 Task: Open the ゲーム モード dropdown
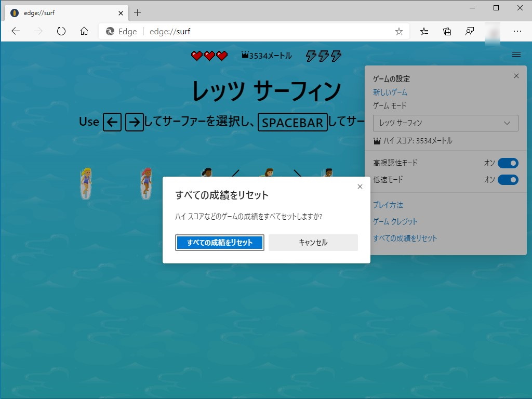tap(446, 123)
